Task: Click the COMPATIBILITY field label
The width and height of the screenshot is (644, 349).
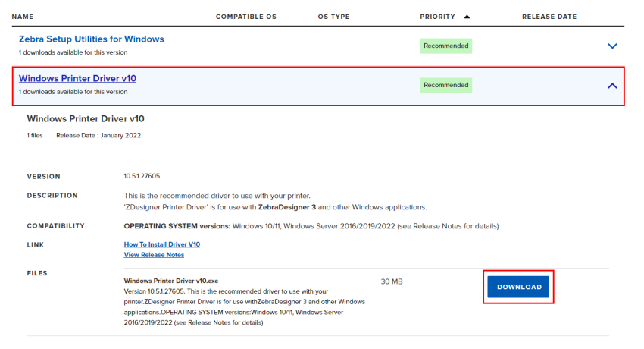Action: [x=56, y=226]
